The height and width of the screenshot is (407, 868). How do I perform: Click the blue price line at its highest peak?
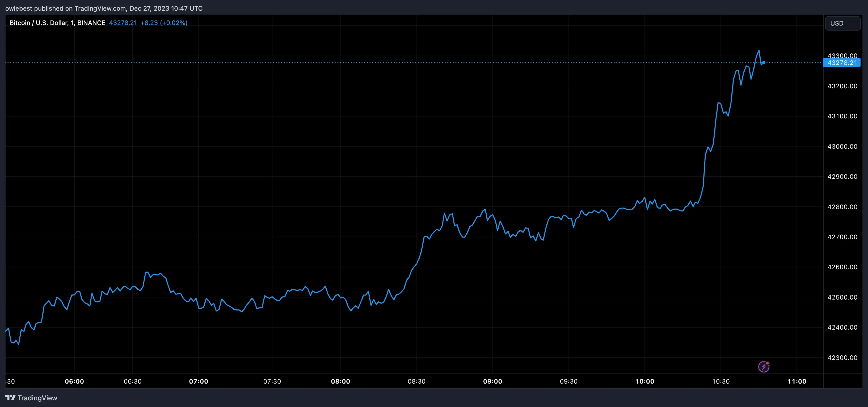click(759, 51)
